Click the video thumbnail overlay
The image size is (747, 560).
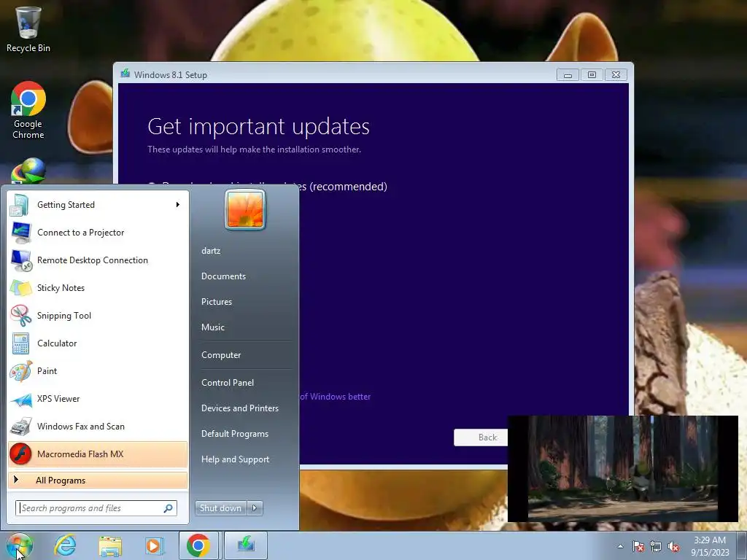point(623,469)
